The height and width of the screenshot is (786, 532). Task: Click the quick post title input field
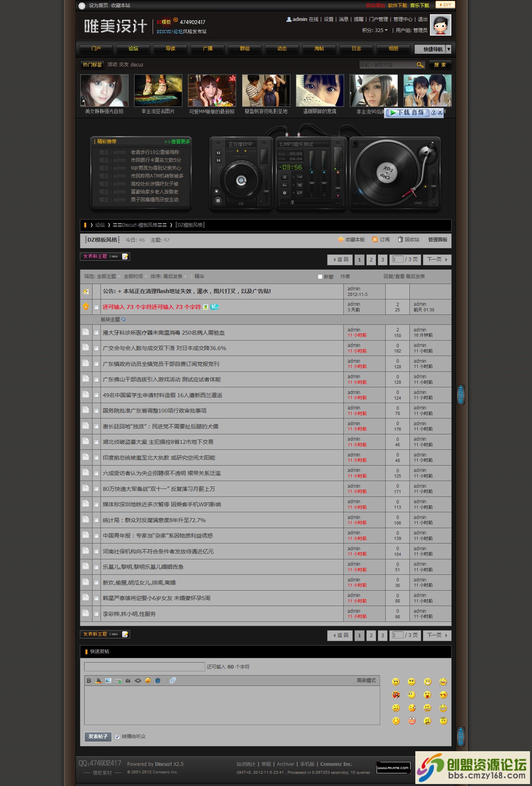(x=144, y=667)
